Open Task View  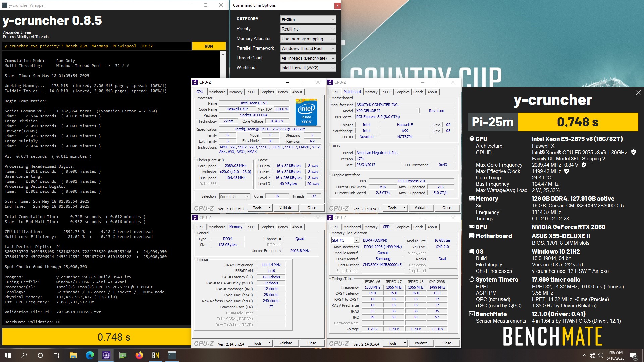point(56,355)
